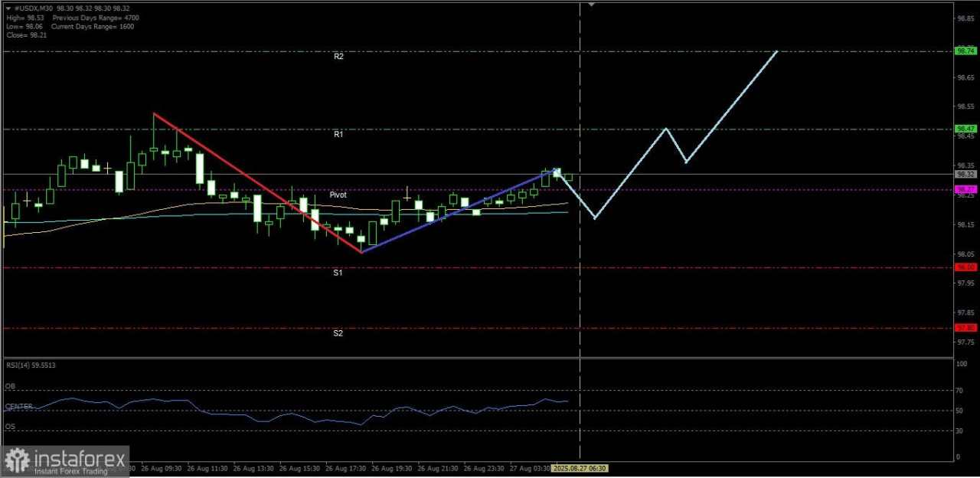This screenshot has width=980, height=478.
Task: Click the chart shift triangle marker at top
Action: (591, 4)
